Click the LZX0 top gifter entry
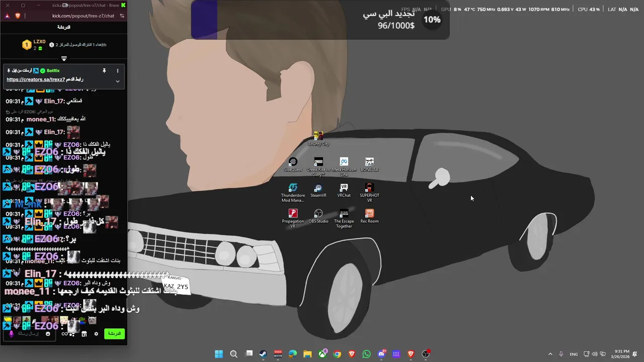 click(34, 45)
